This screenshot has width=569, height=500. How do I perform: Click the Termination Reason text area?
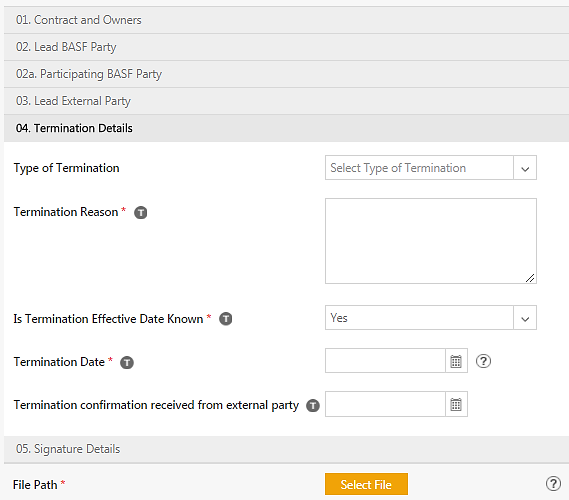tap(431, 241)
